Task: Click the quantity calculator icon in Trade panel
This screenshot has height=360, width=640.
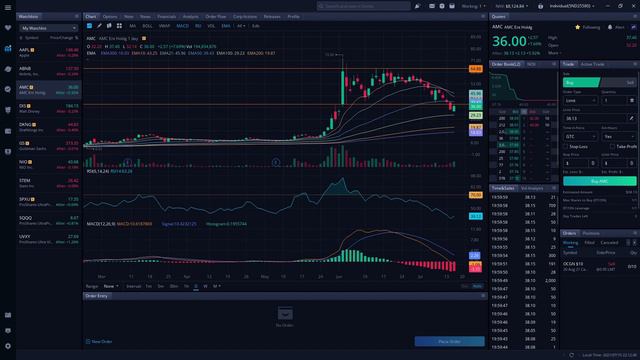Action: pos(632,100)
